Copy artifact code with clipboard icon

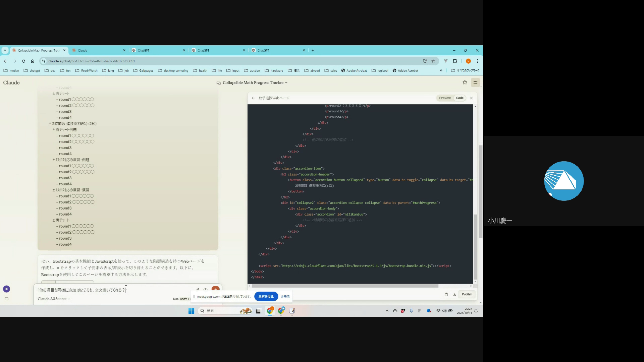446,294
